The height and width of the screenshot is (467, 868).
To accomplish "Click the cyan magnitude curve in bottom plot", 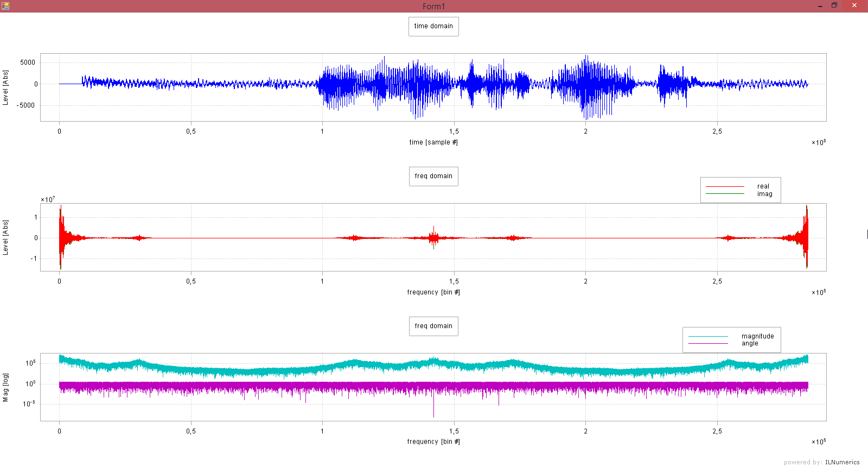I will click(x=433, y=364).
